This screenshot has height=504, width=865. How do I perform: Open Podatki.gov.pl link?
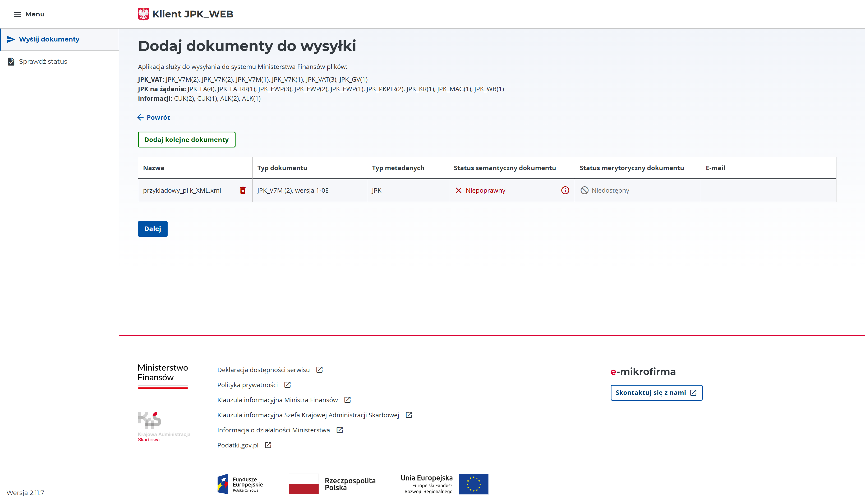[238, 445]
